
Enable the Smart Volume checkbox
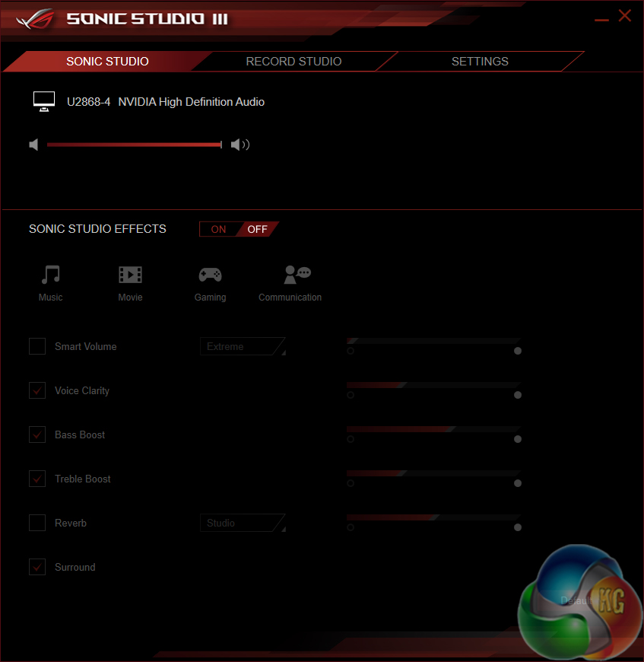click(37, 346)
